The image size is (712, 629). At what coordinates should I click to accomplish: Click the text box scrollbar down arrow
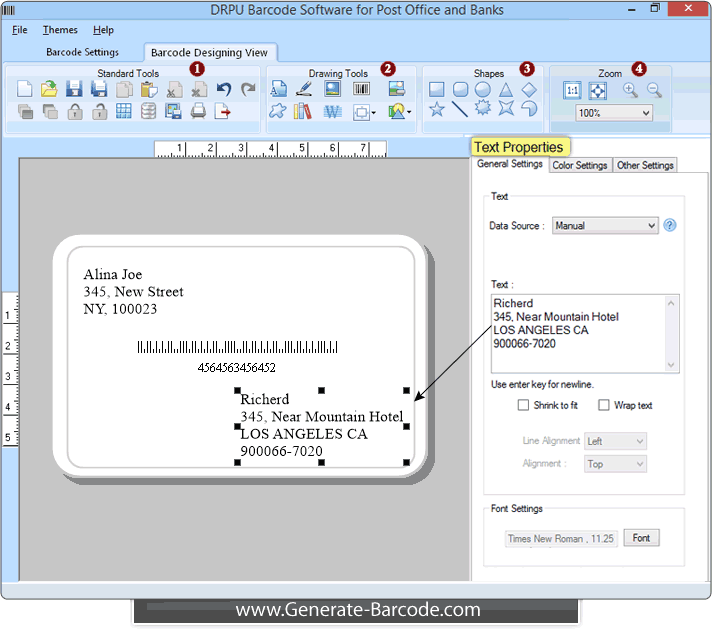coord(671,365)
